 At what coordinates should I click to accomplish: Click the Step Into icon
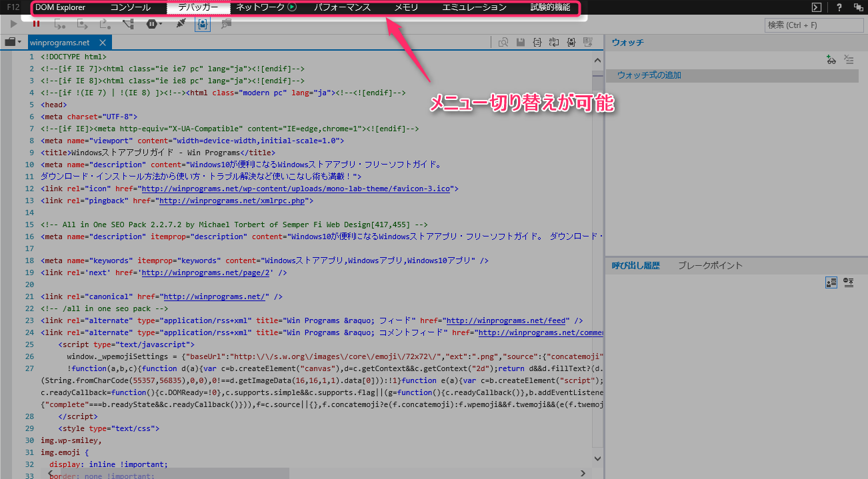point(61,25)
